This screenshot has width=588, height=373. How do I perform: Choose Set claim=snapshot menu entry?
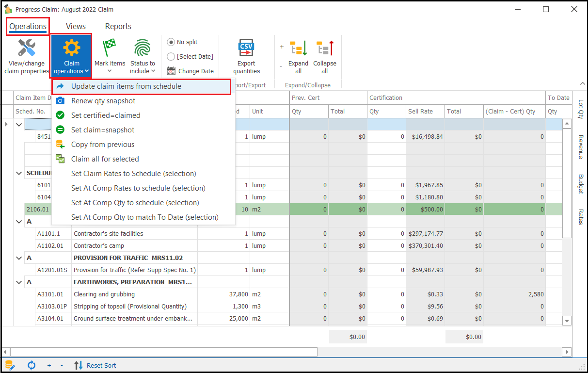[x=143, y=130]
